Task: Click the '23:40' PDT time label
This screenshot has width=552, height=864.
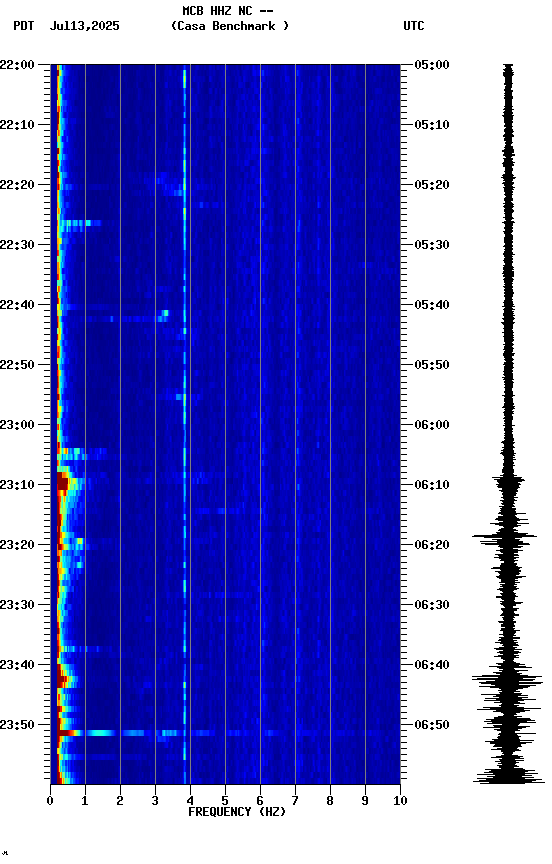Action: tap(17, 665)
